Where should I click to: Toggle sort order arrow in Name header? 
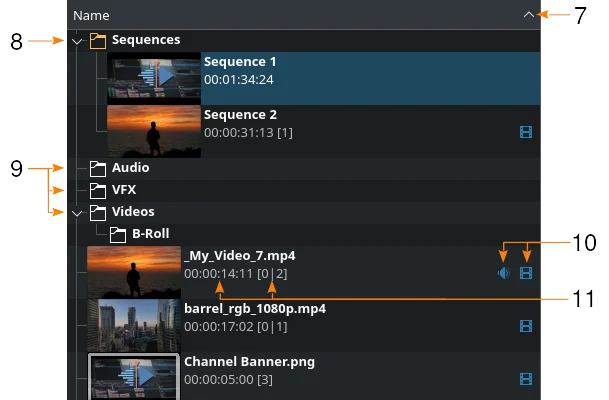click(529, 15)
